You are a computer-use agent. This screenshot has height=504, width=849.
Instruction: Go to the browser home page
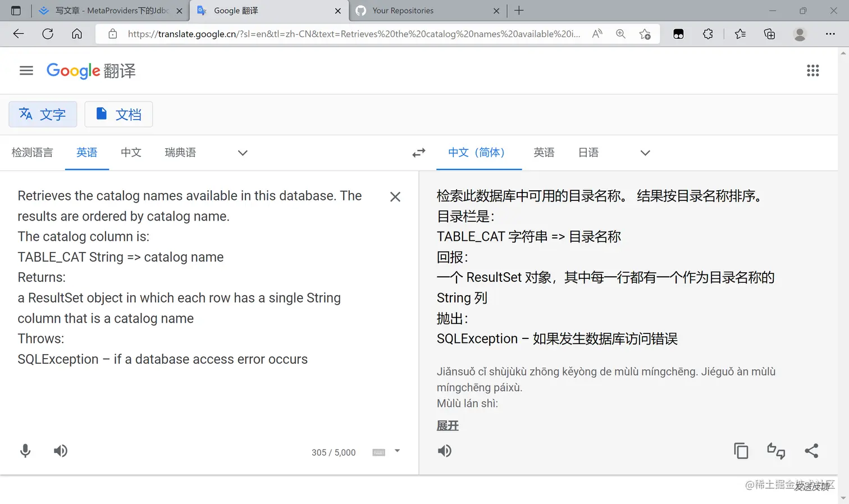pos(77,34)
